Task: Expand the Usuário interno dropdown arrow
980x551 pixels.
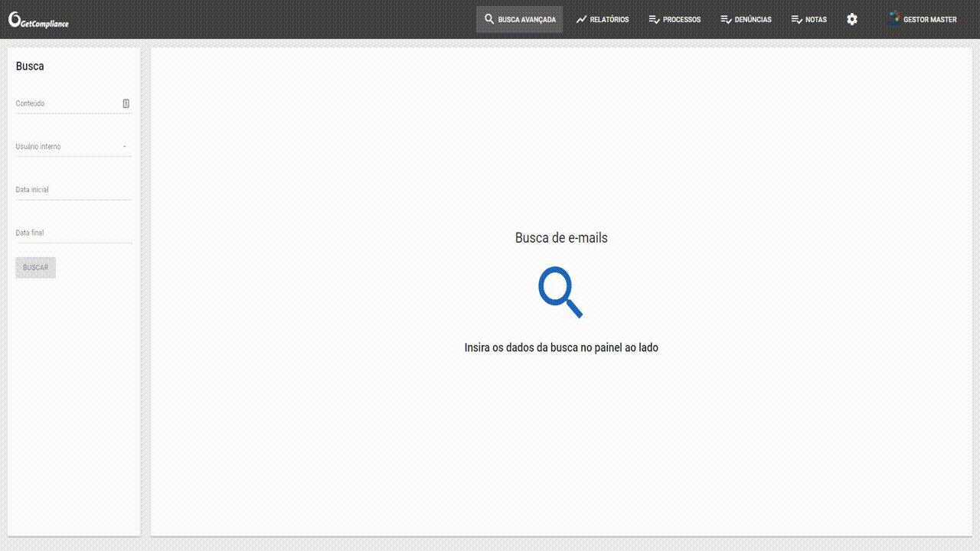Action: coord(125,146)
